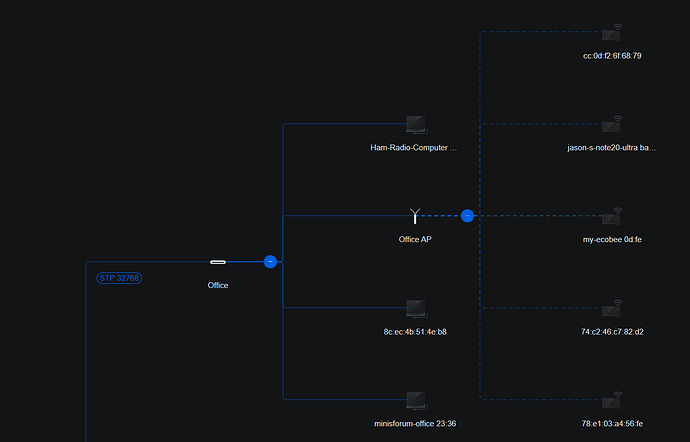Select the 8c:ec:4b:51:4e:b8 wired client icon
This screenshot has height=442, width=690.
(416, 309)
